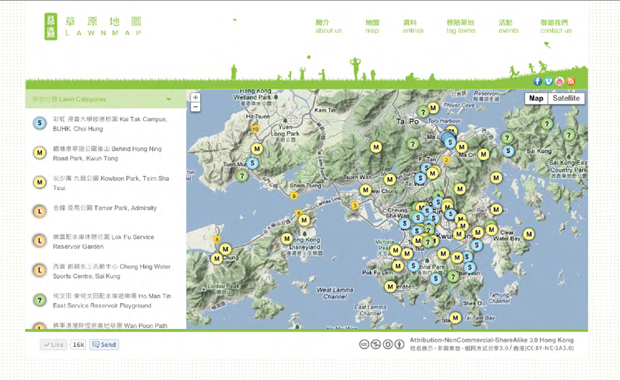Viewport: 620px width, 380px height.
Task: Open the Vimeo social icon
Action: coord(548,81)
